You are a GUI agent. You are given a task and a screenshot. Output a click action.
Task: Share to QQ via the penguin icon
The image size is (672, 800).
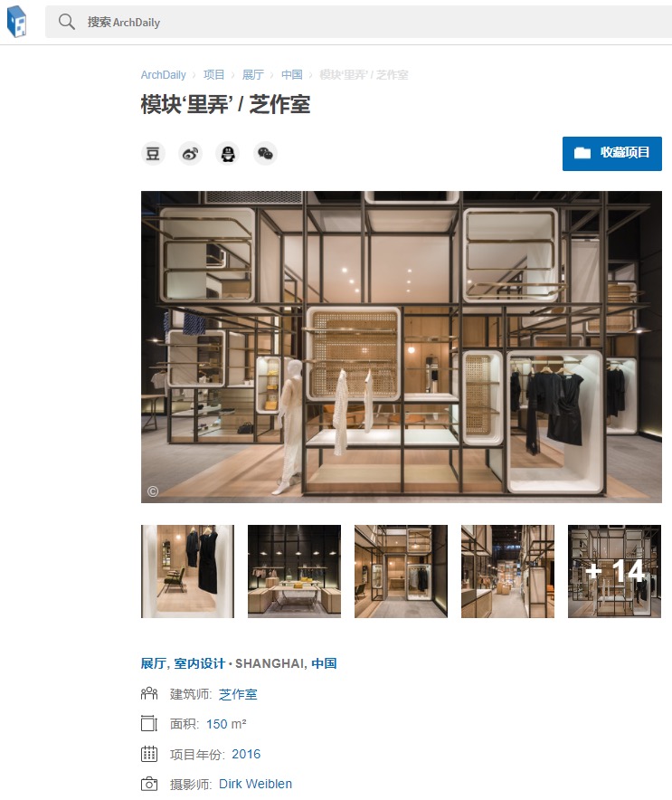pyautogui.click(x=228, y=154)
